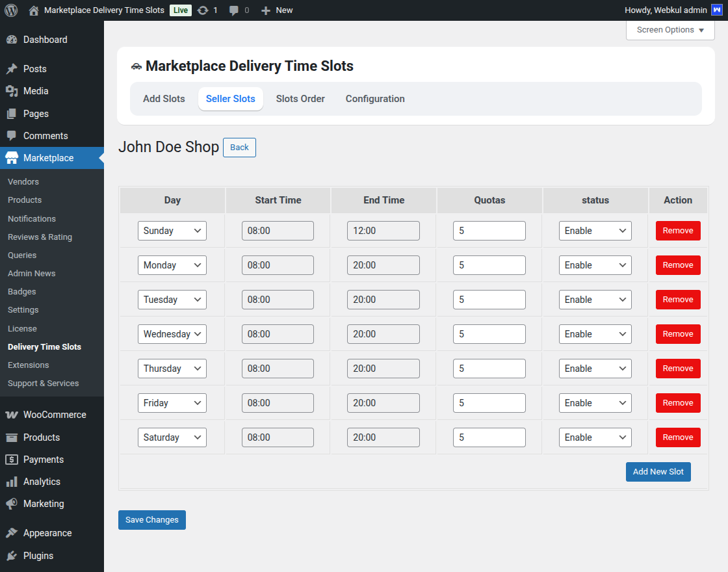Click the Friday end time field
The height and width of the screenshot is (572, 728).
(x=383, y=403)
